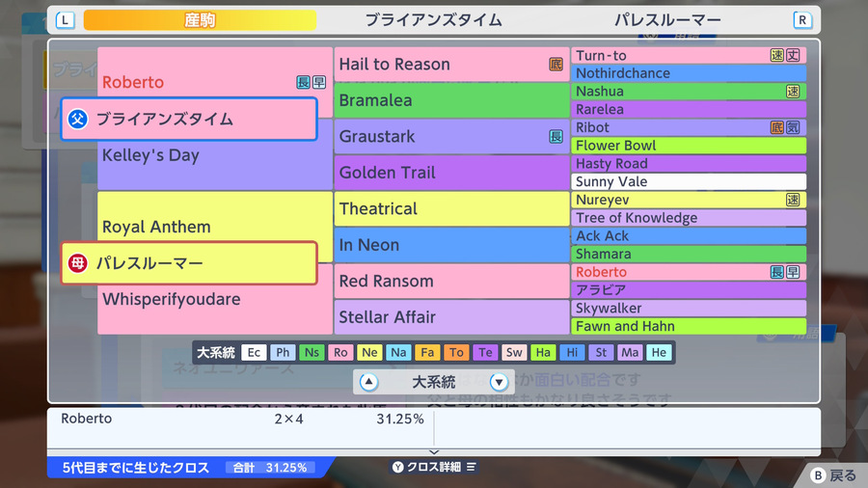Click the Ph lineage color swatch
Viewport: 868px width, 488px height.
coord(283,352)
